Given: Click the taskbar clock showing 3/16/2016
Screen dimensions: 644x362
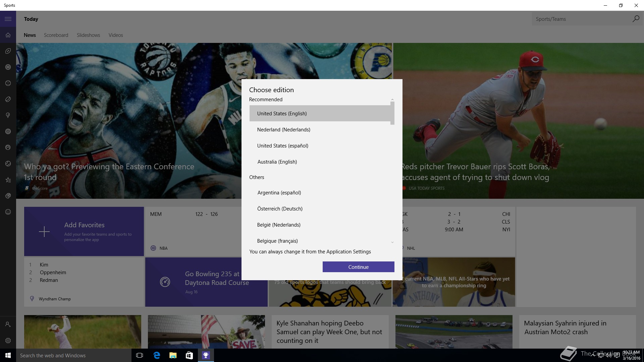Looking at the screenshot, I should tap(631, 355).
